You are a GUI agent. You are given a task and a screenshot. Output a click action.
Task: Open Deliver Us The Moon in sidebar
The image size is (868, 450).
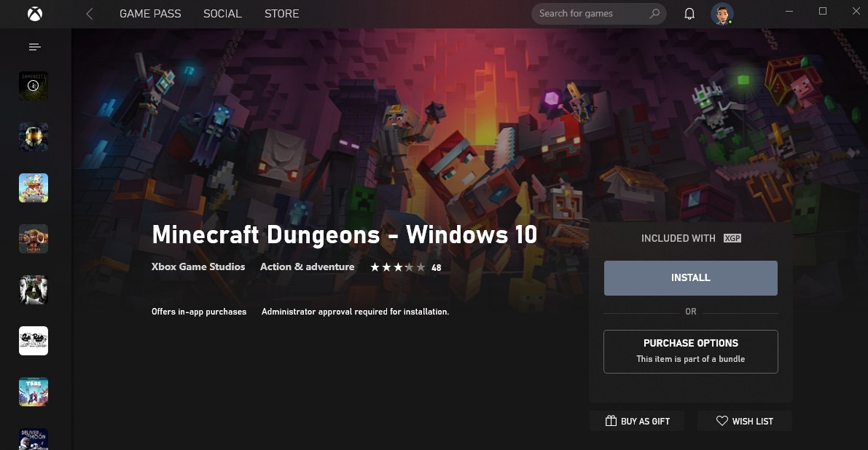34,439
